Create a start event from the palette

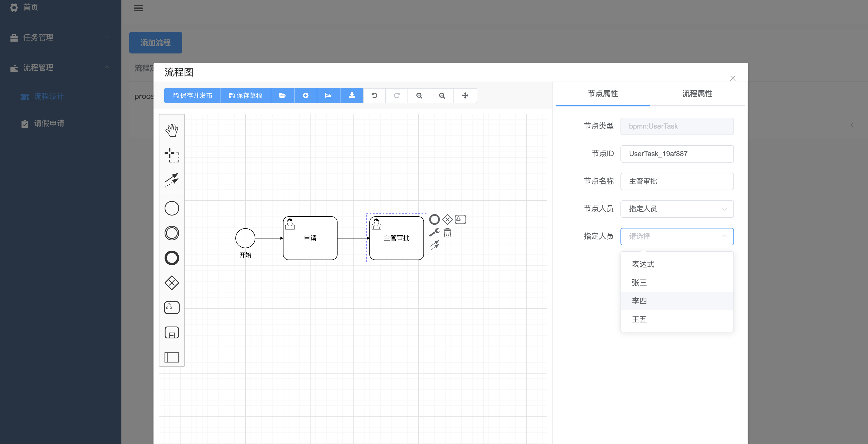172,208
